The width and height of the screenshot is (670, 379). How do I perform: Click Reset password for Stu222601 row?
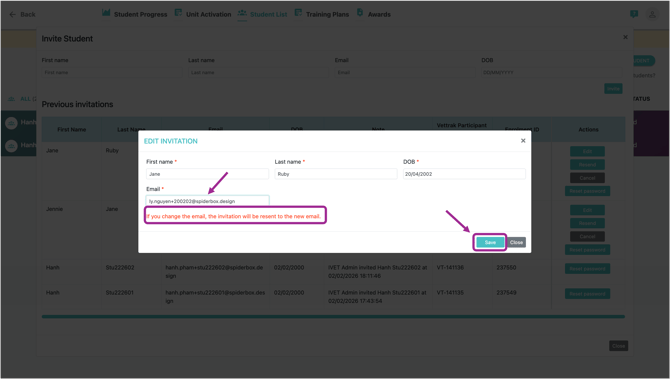(x=587, y=294)
